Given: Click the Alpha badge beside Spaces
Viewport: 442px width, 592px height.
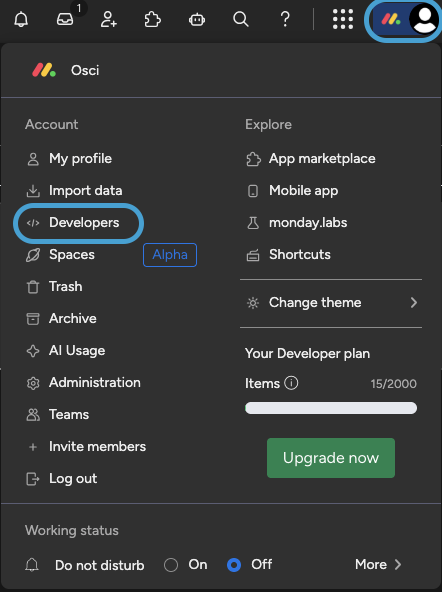Looking at the screenshot, I should click(170, 255).
